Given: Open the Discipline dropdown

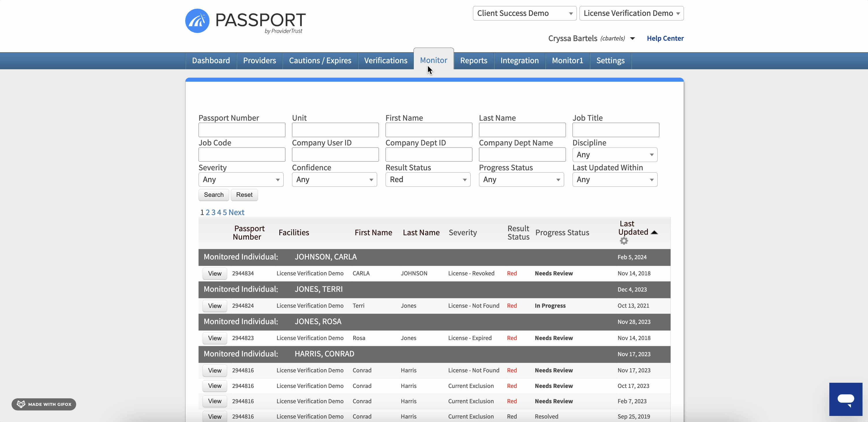Looking at the screenshot, I should pyautogui.click(x=615, y=155).
